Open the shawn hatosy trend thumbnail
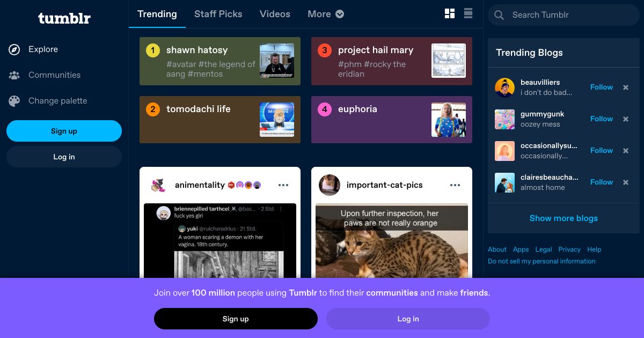 277,61
